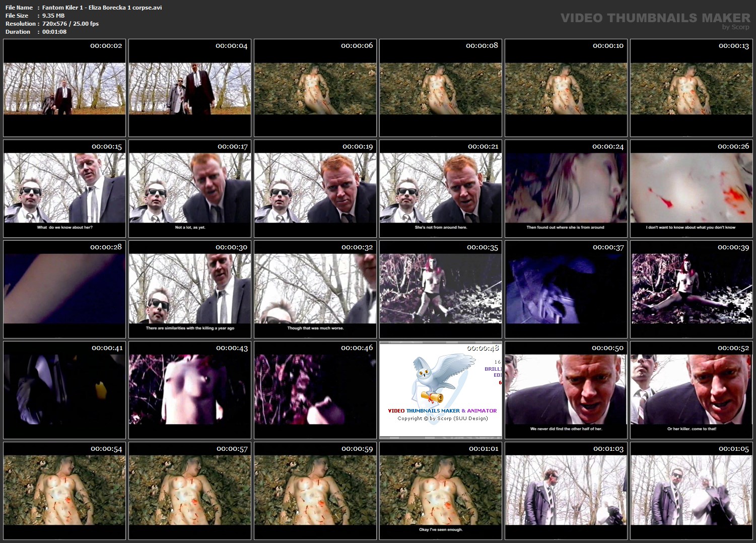Select the thumbnail stamped 00:00:24
The width and height of the screenshot is (756, 543).
click(566, 189)
